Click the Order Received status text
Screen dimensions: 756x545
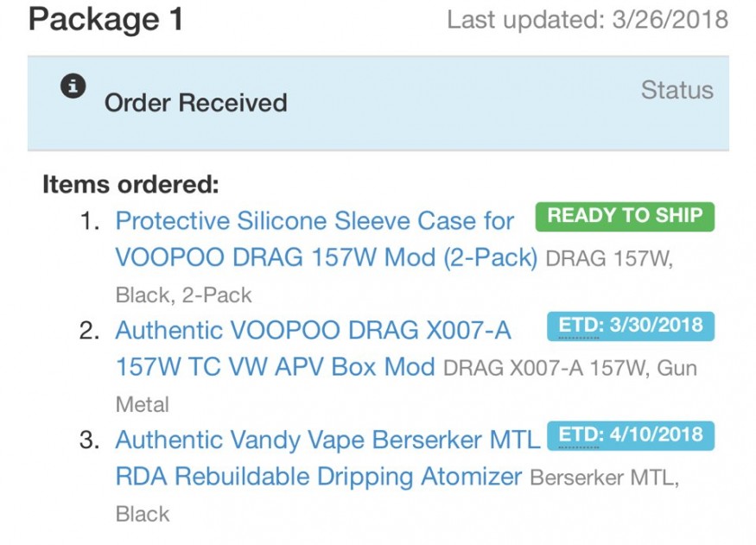point(195,103)
